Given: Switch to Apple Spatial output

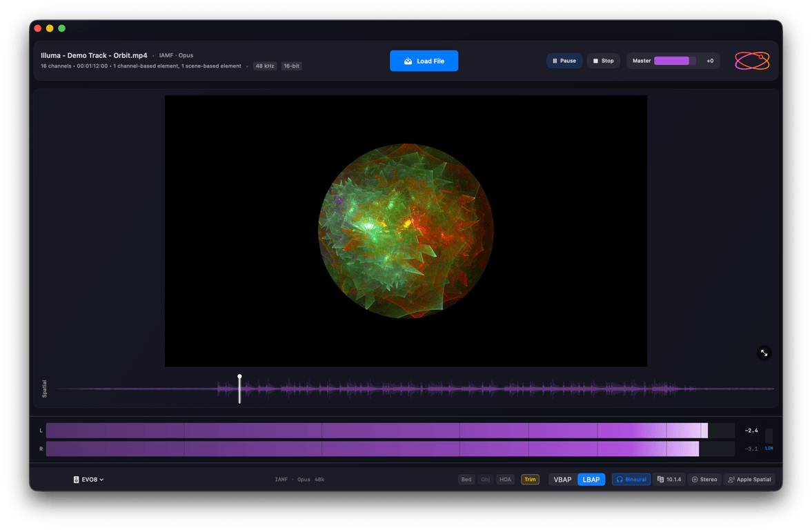Looking at the screenshot, I should 749,479.
